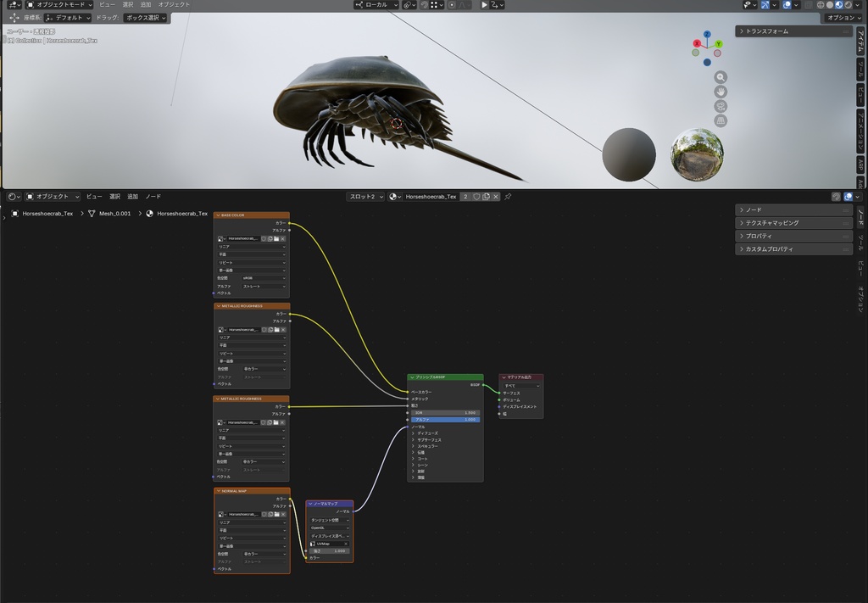Toggle fake user shield on material
868x603 pixels.
click(x=476, y=197)
